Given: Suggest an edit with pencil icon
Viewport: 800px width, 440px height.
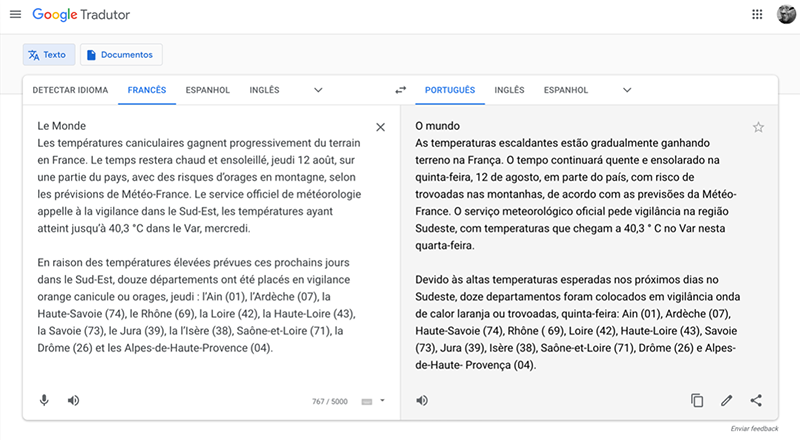Looking at the screenshot, I should click(727, 400).
